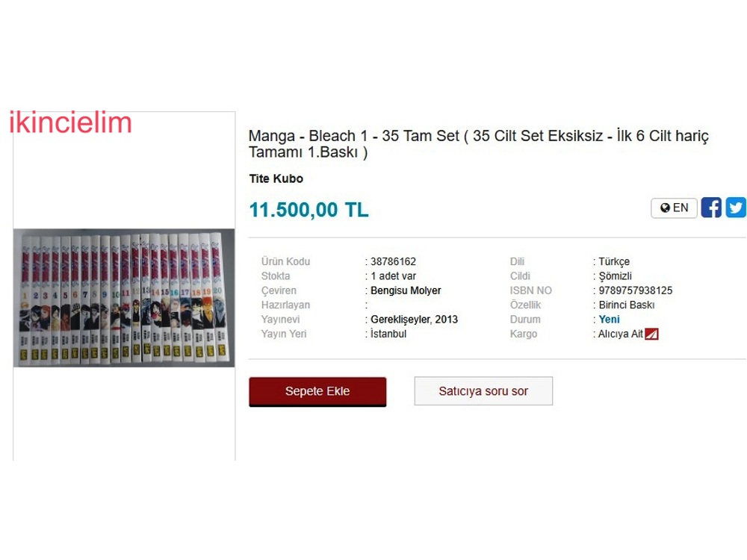Viewport: 747px width, 560px height.
Task: Click the red cargo logo icon
Action: click(x=651, y=335)
